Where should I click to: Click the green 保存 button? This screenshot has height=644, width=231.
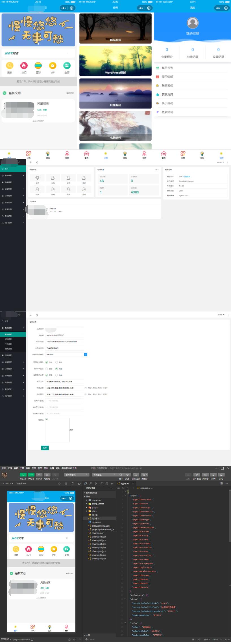point(45,448)
